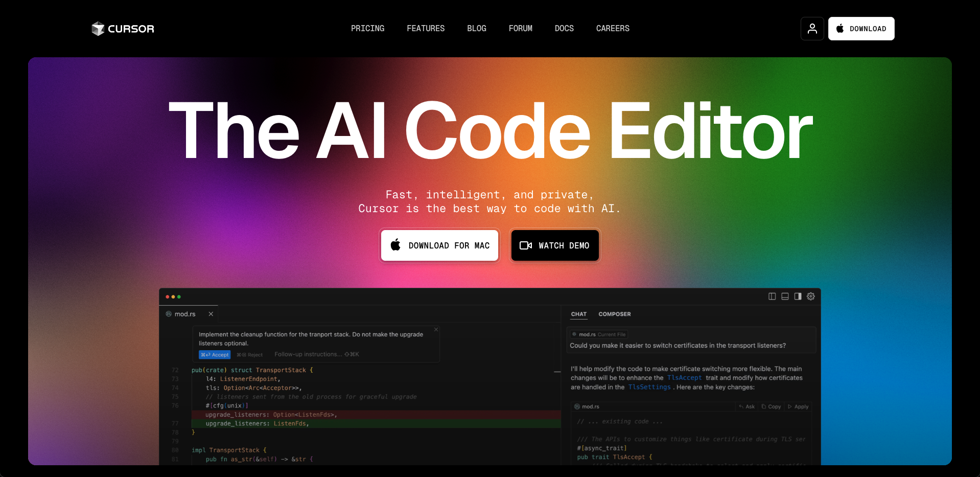This screenshot has width=980, height=477.
Task: Click the camera icon on Watch Demo
Action: click(526, 245)
